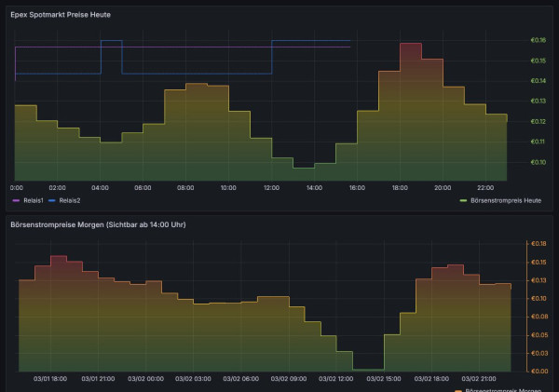
Task: Click the €0.10 y-axis label in top chart
Action: tap(538, 162)
